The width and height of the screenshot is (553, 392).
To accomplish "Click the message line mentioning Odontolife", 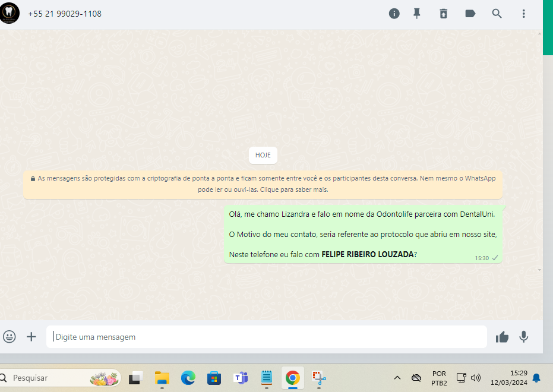I will coord(362,214).
